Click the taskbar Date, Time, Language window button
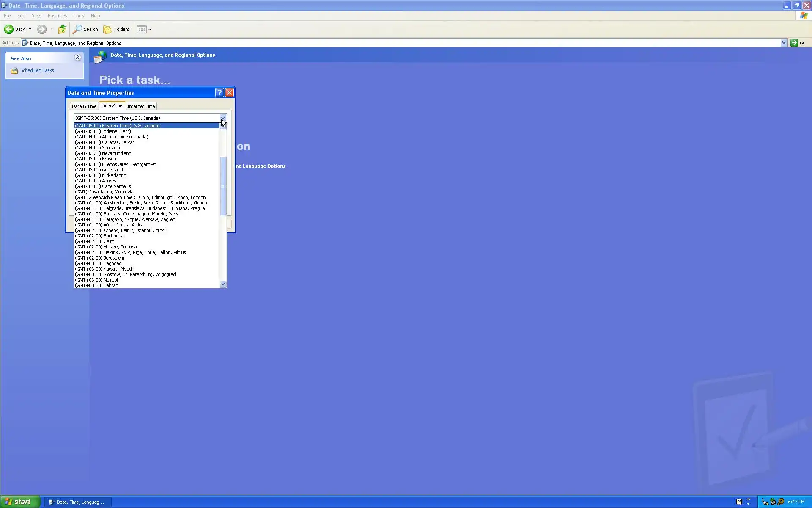 point(78,502)
